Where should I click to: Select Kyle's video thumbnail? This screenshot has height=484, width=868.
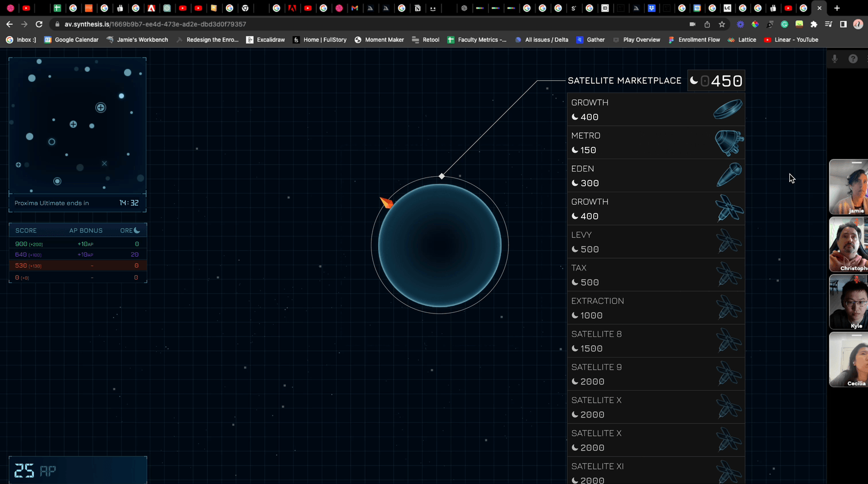tap(848, 302)
